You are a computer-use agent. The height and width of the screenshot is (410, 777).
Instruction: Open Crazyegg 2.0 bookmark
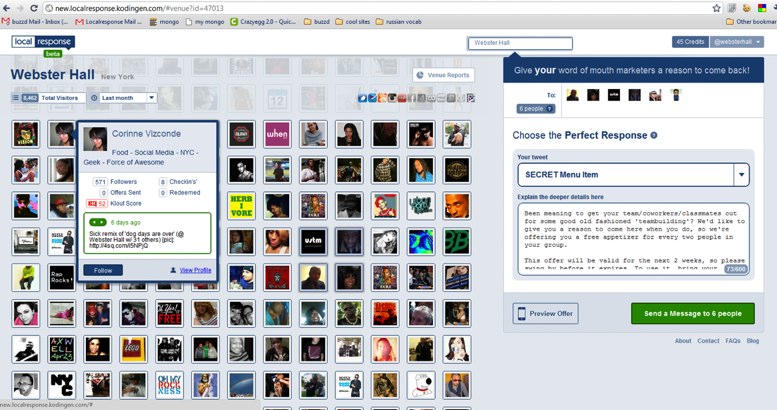(263, 22)
